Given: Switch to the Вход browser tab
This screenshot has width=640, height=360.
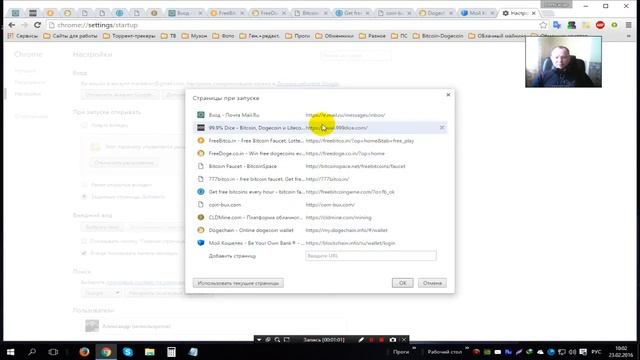Looking at the screenshot, I should (185, 13).
